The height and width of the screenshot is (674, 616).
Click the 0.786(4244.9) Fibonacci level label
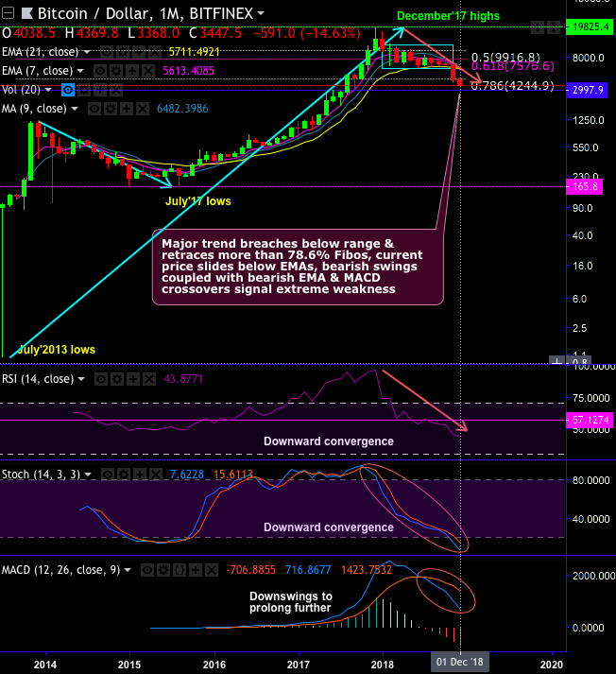tap(512, 86)
